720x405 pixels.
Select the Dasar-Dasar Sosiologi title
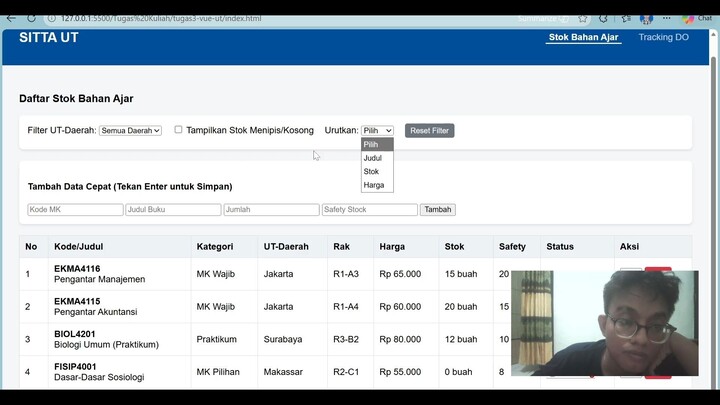(99, 377)
